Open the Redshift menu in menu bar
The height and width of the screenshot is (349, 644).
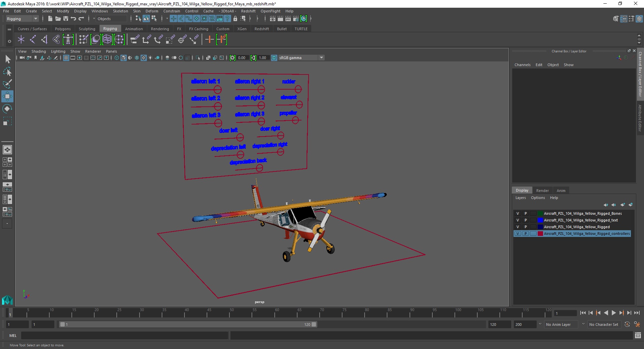[x=248, y=11]
